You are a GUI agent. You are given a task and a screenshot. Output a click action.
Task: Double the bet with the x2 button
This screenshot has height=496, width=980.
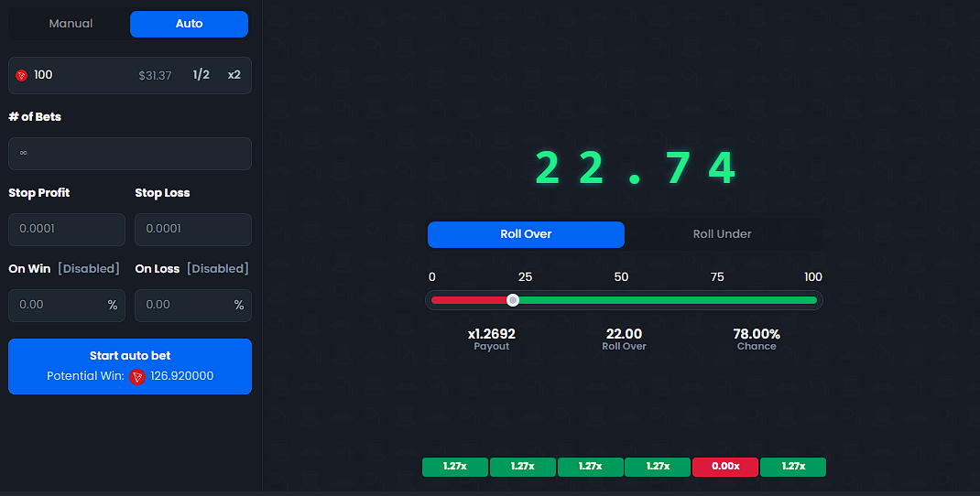[234, 75]
